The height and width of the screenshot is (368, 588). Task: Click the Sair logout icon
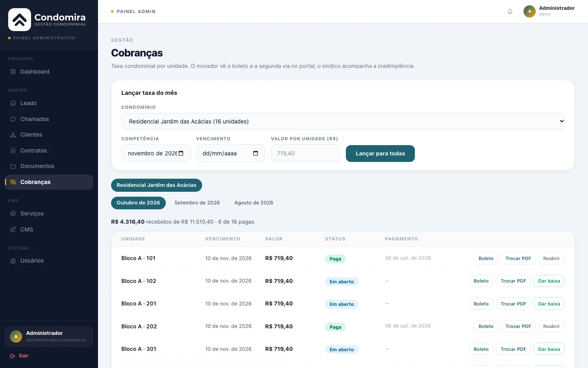(x=13, y=356)
